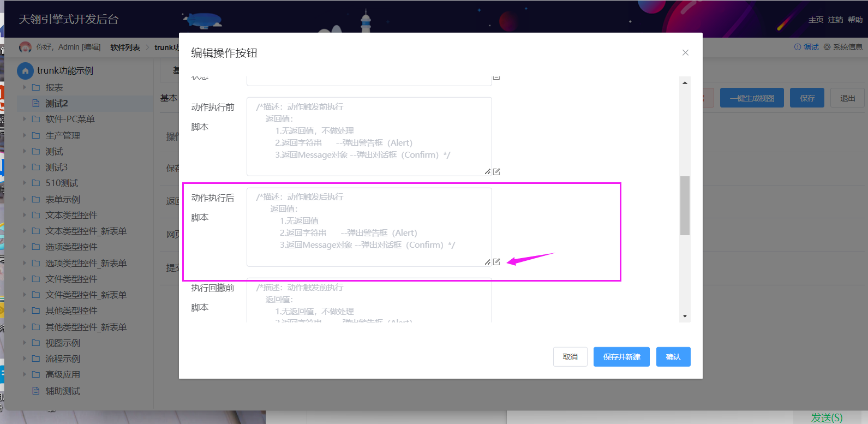Click document icon of 测试2
Viewport: 868px width, 424px height.
coord(36,103)
